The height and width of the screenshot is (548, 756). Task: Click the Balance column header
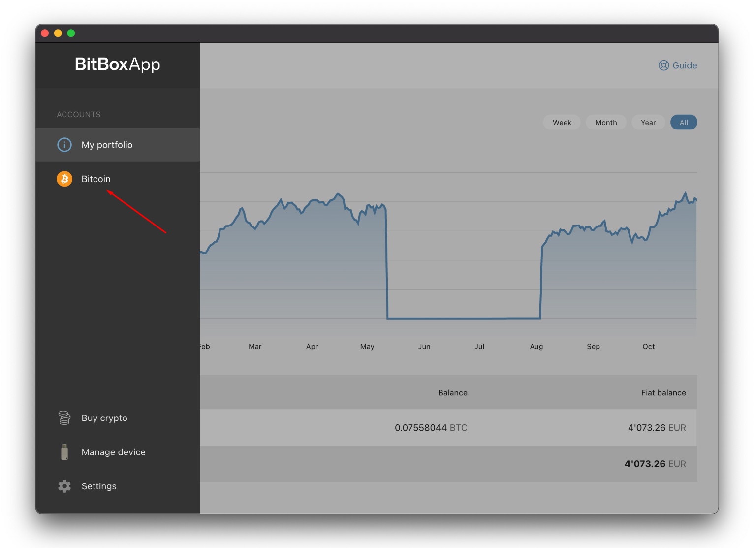pyautogui.click(x=453, y=393)
